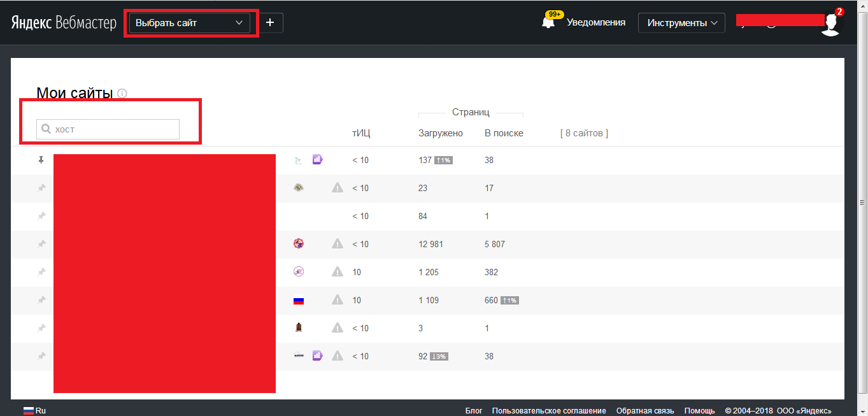Pin the site with 23 loaded pages
This screenshot has width=868, height=416.
click(x=41, y=188)
